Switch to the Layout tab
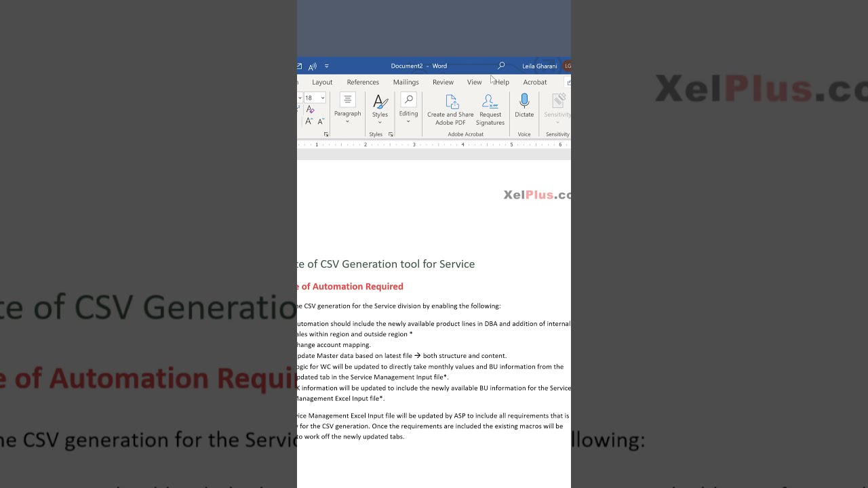 [322, 82]
